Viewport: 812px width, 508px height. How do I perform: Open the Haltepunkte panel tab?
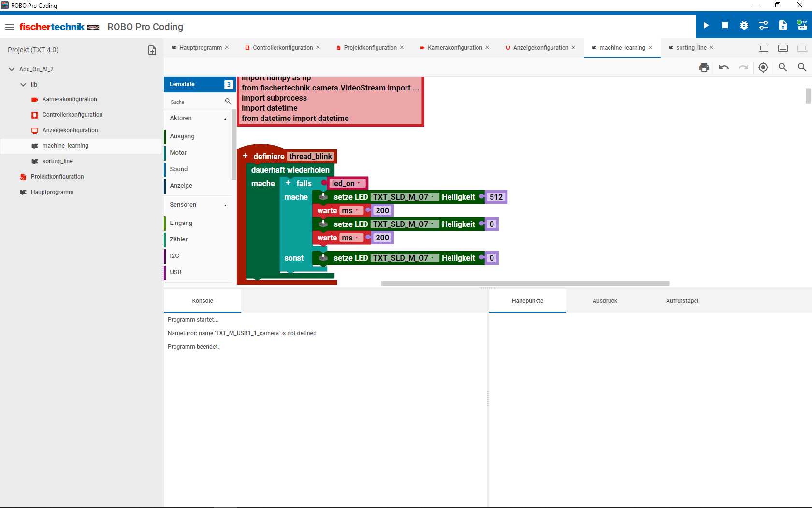pos(528,301)
